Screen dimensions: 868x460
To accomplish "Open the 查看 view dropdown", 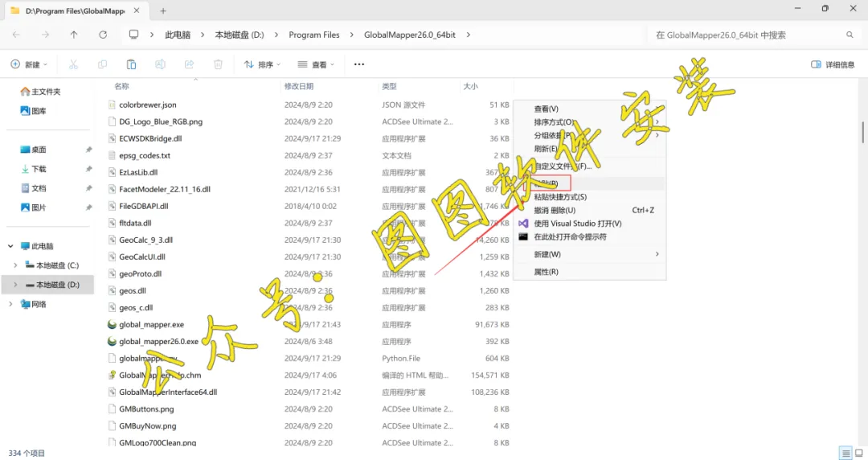I will point(316,64).
